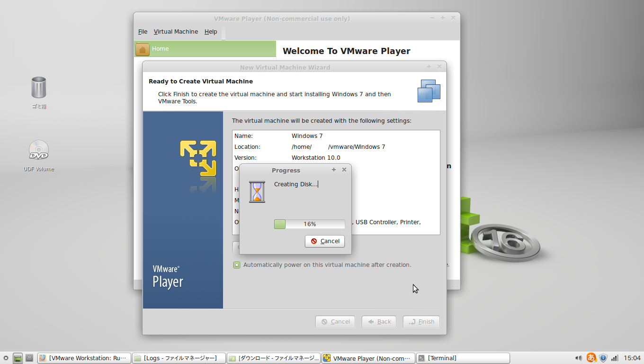The image size is (644, 364).
Task: Maximize the VMware Player main window
Action: point(443,18)
